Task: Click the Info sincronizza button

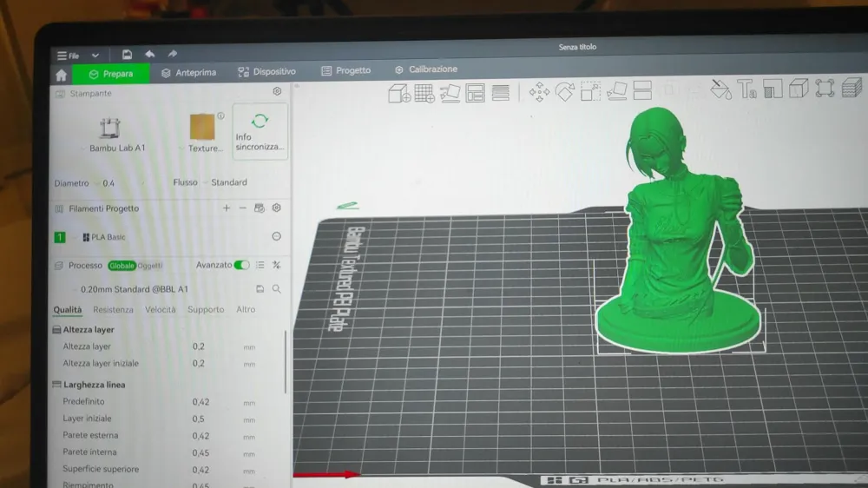Action: tap(260, 132)
